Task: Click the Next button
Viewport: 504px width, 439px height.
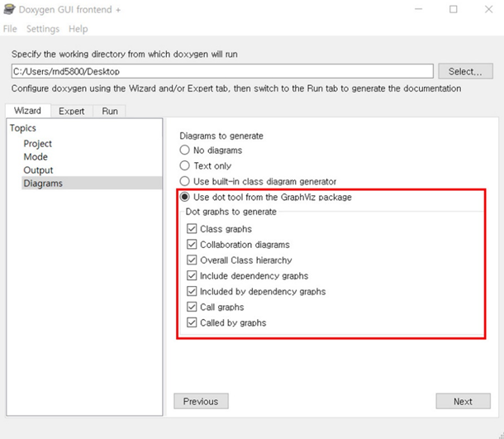Action: tap(463, 401)
